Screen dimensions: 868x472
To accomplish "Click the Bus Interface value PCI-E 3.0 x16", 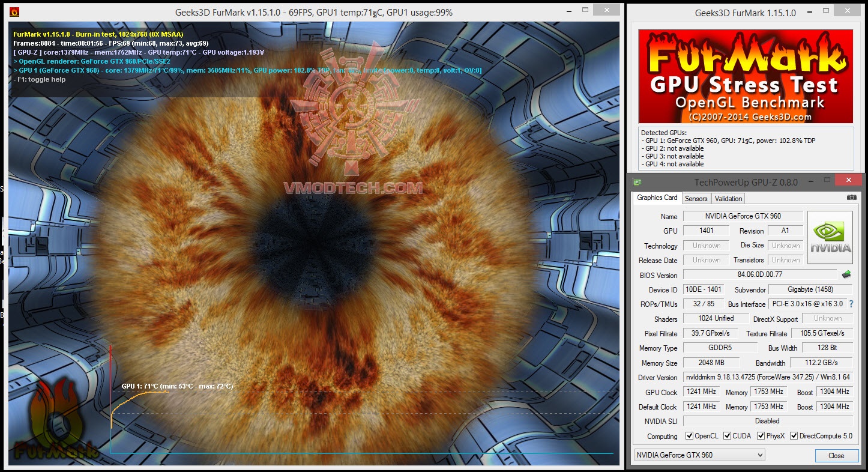I will [x=808, y=304].
